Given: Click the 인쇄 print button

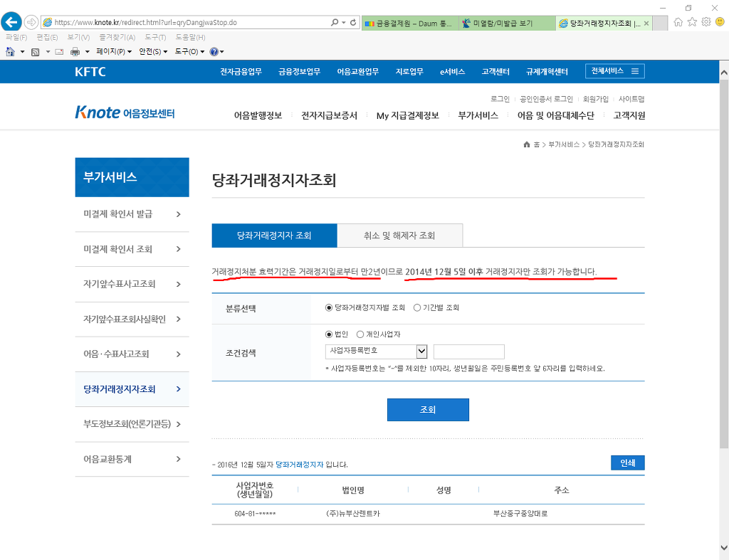Looking at the screenshot, I should tap(627, 463).
